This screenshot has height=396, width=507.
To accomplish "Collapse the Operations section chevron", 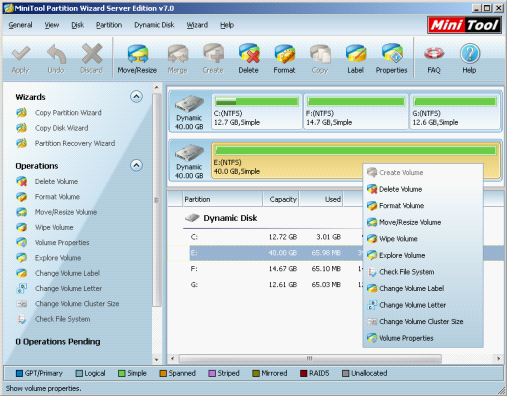I will coord(136,165).
